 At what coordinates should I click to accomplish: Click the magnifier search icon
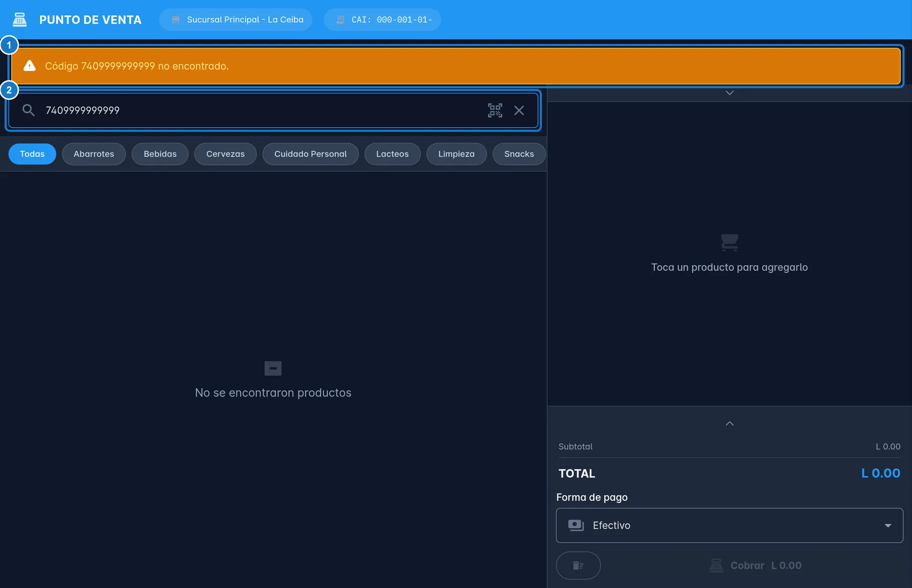click(x=28, y=110)
